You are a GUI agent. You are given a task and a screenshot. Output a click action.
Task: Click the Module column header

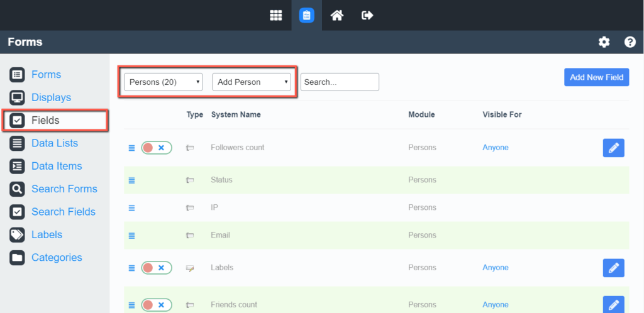(421, 115)
